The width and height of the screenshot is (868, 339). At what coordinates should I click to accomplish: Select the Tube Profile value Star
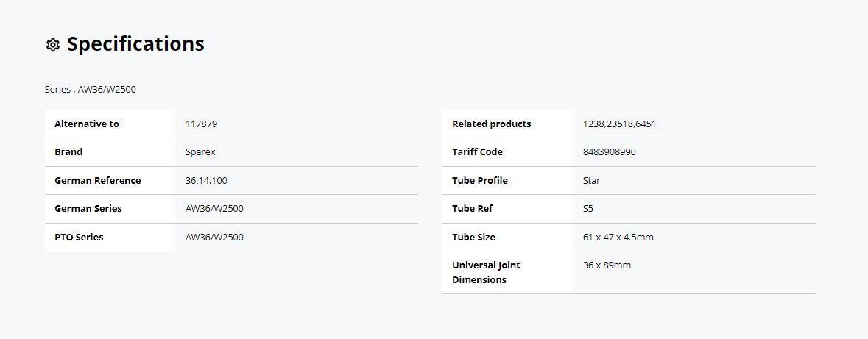(591, 180)
